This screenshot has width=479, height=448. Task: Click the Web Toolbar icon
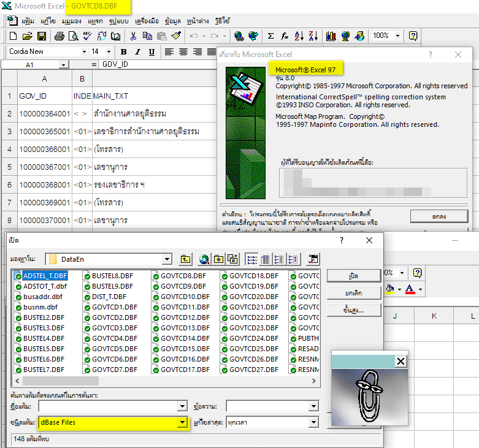click(x=253, y=36)
